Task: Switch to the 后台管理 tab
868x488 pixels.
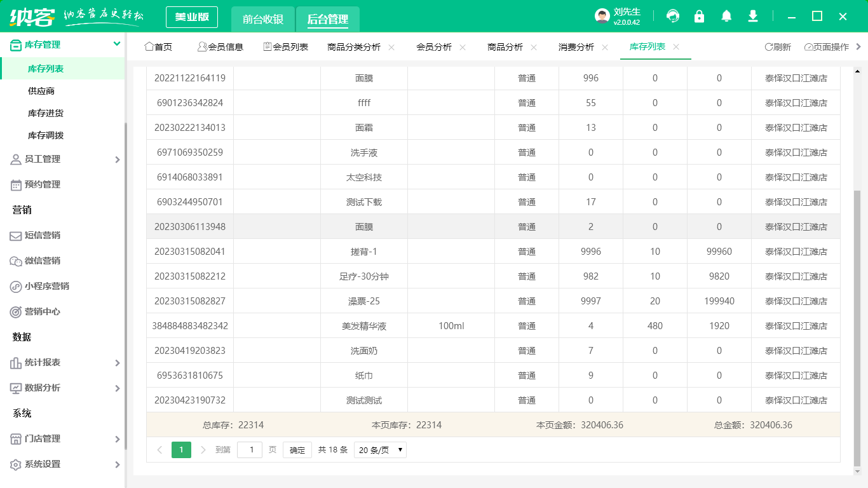Action: [x=328, y=19]
